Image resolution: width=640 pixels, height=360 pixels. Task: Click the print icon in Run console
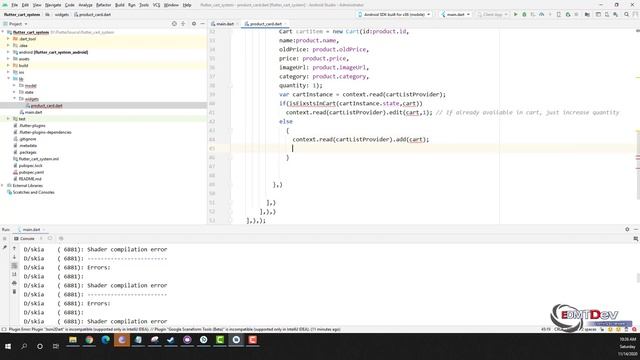(x=14, y=283)
